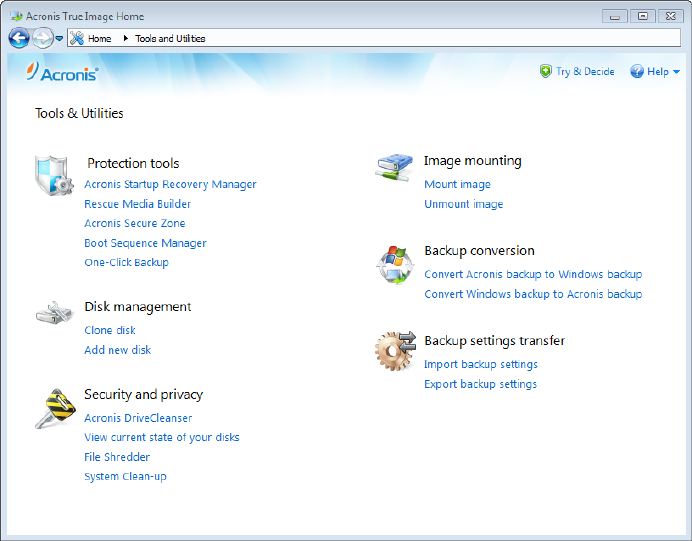
Task: Launch Rescue Media Builder
Action: tap(138, 204)
